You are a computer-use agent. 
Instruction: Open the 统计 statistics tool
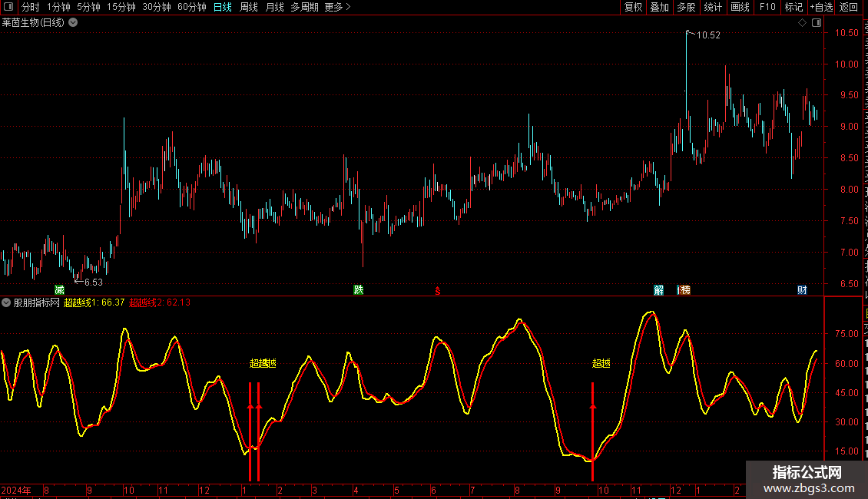(x=713, y=7)
